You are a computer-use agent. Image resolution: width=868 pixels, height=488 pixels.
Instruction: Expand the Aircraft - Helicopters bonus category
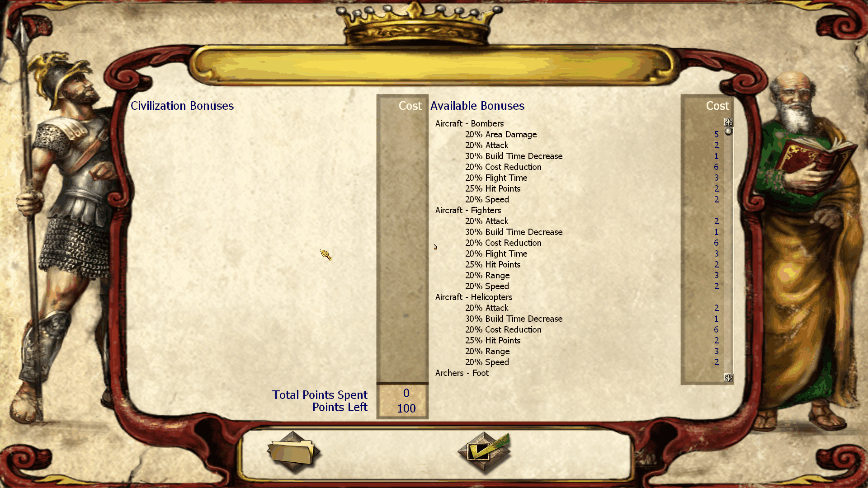pos(474,297)
